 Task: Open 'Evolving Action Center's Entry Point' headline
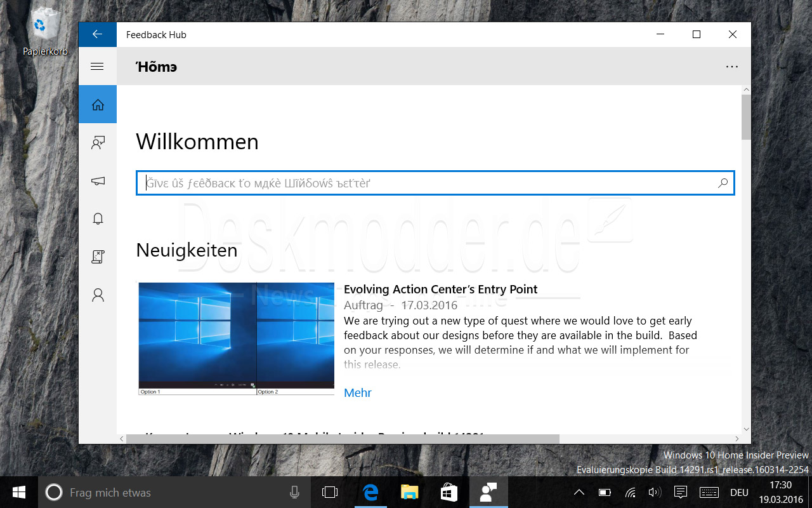pos(440,289)
